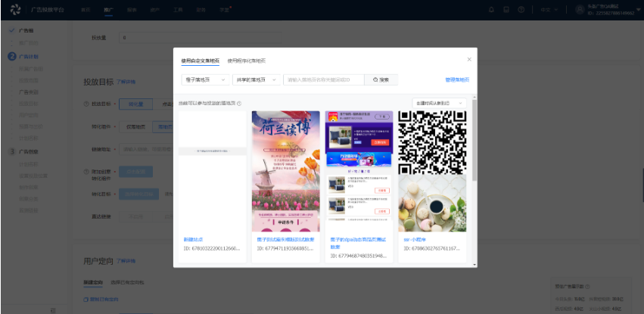Open the 管理落地页 link
Viewport: 644px width, 314px height.
click(457, 79)
